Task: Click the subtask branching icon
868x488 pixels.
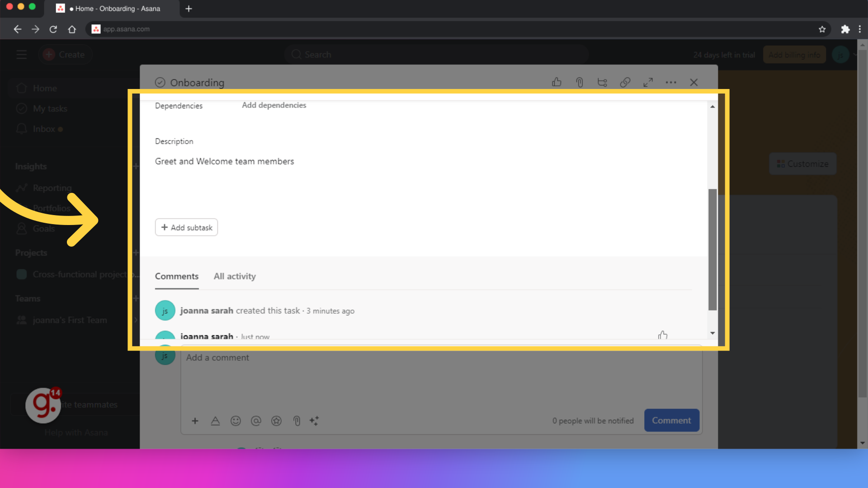Action: tap(602, 82)
